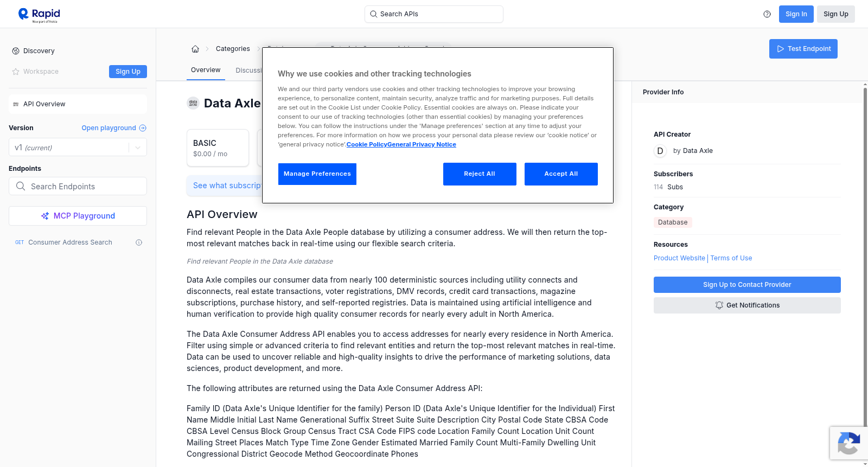The height and width of the screenshot is (467, 868).
Task: Click the reCAPTCHA badge
Action: (x=848, y=443)
